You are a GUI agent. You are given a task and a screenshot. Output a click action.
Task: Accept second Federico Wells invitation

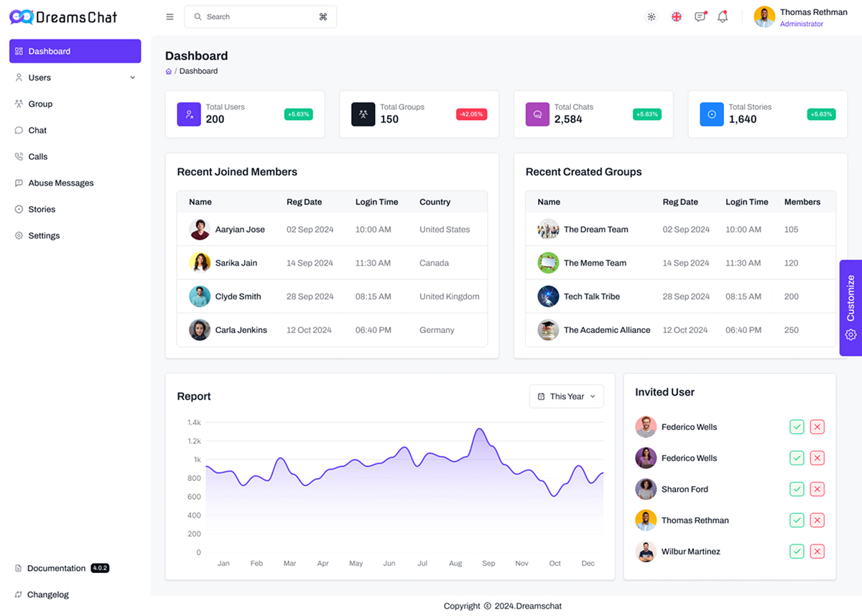[797, 458]
